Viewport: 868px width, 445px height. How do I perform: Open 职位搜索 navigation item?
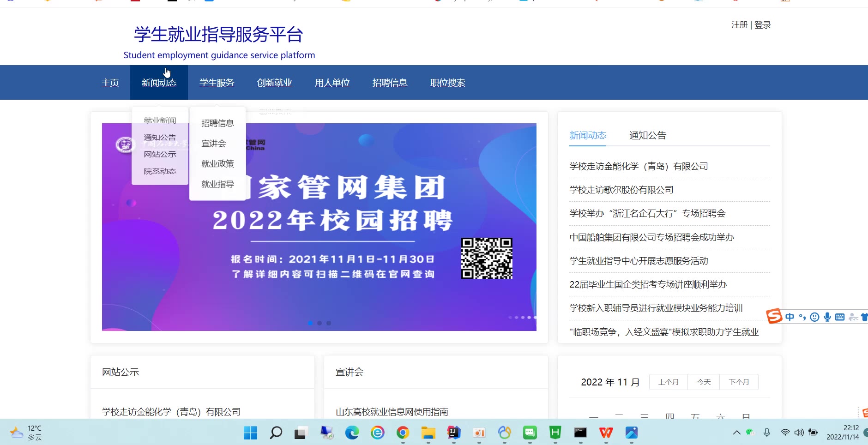(447, 83)
